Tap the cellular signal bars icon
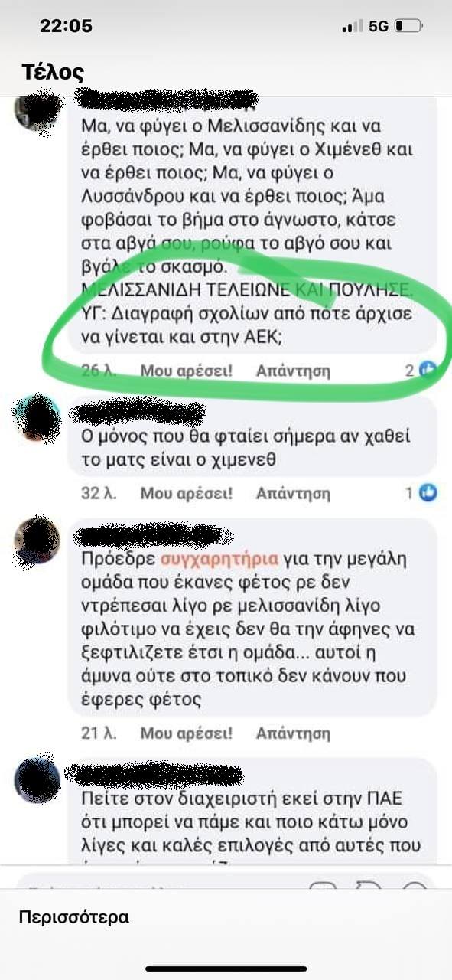This screenshot has width=452, height=980. point(352,26)
